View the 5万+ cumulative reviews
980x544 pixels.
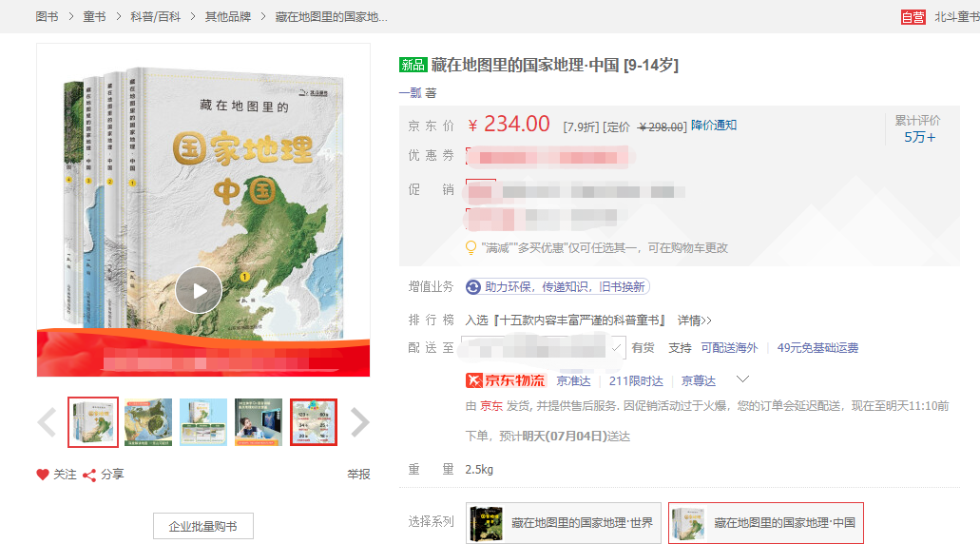(919, 137)
